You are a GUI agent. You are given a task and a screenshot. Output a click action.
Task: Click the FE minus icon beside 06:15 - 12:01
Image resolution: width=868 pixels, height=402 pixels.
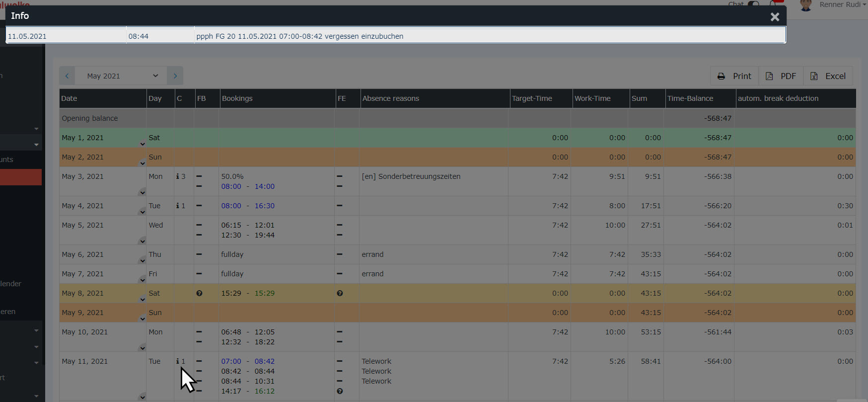coord(340,225)
